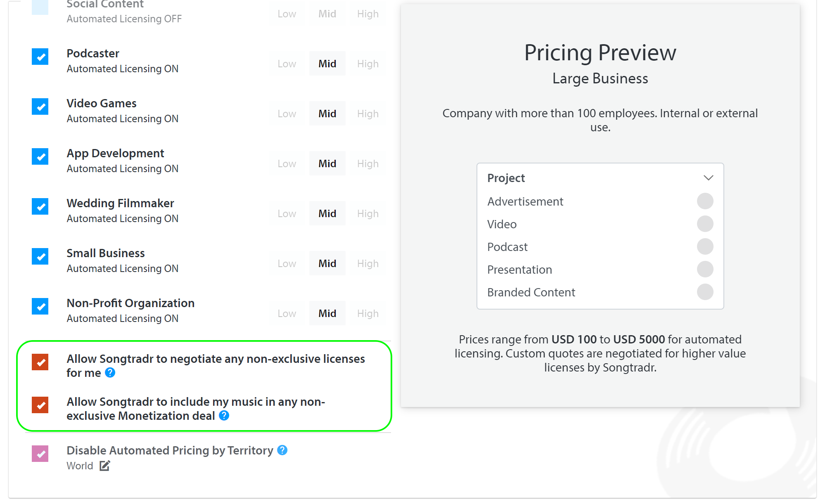Toggle the negotiate non-exclusive licenses checkbox
The width and height of the screenshot is (825, 504).
click(40, 362)
